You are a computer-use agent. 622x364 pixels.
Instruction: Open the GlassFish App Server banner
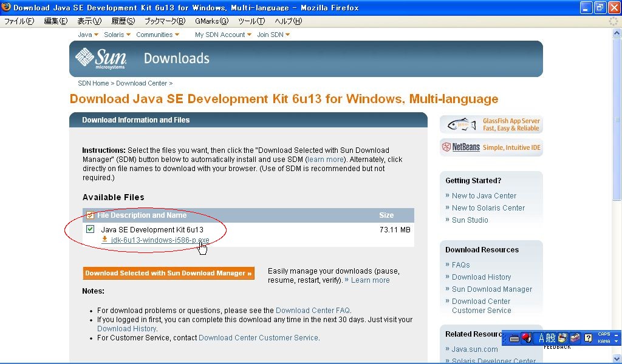491,124
